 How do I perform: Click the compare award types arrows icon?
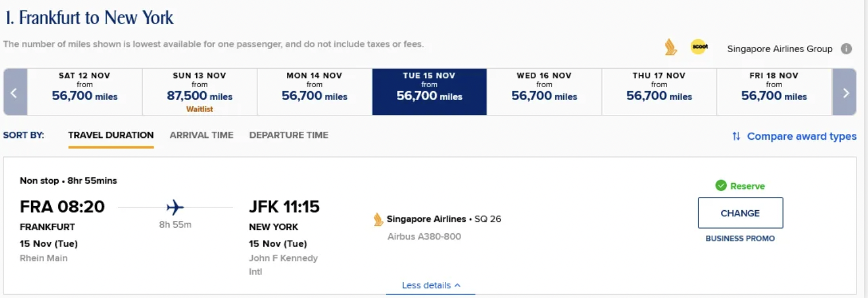coord(736,136)
